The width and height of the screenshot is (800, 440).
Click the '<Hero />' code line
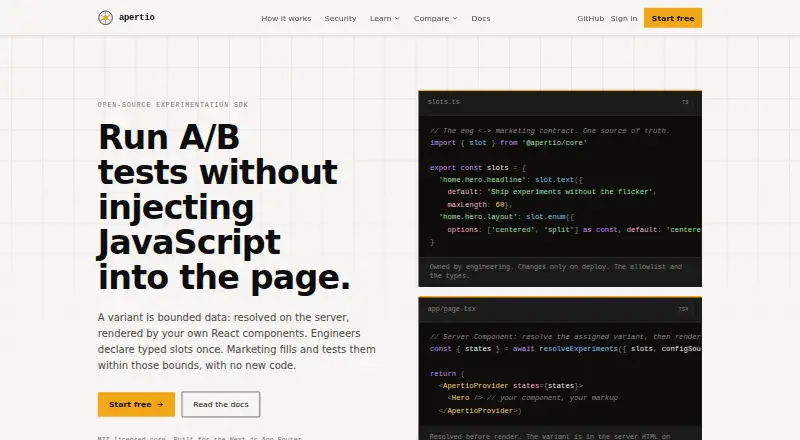533,398
